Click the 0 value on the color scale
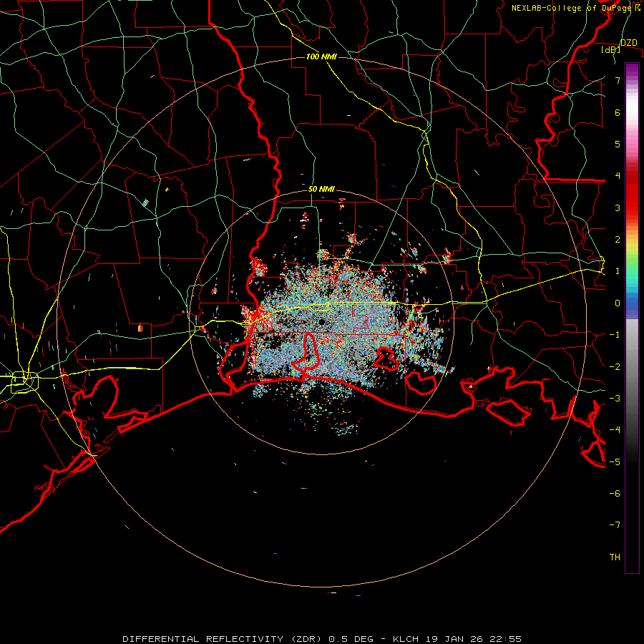This screenshot has width=644, height=644. click(618, 303)
